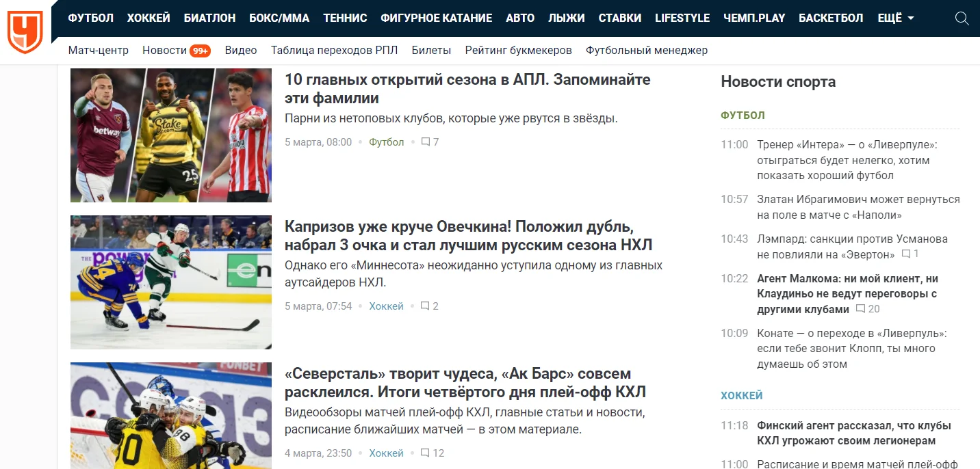Open comments icon beside Lampard news item
This screenshot has height=469, width=980.
(x=906, y=254)
